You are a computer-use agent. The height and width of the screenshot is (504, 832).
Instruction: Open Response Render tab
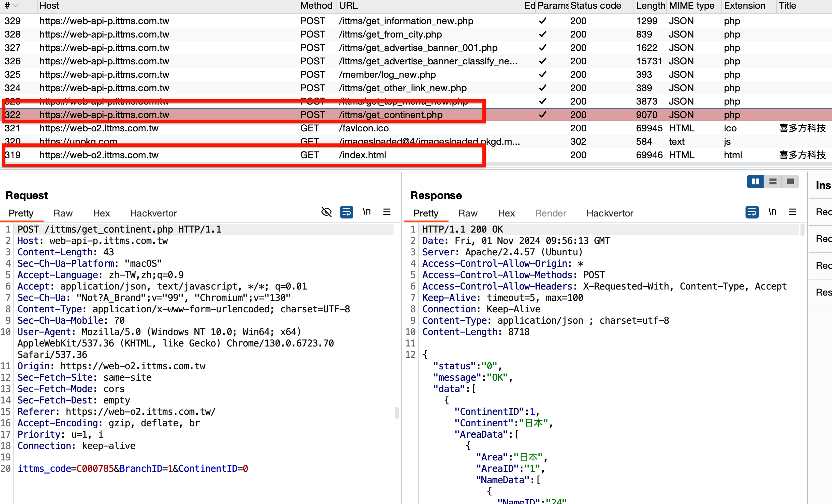click(x=550, y=213)
